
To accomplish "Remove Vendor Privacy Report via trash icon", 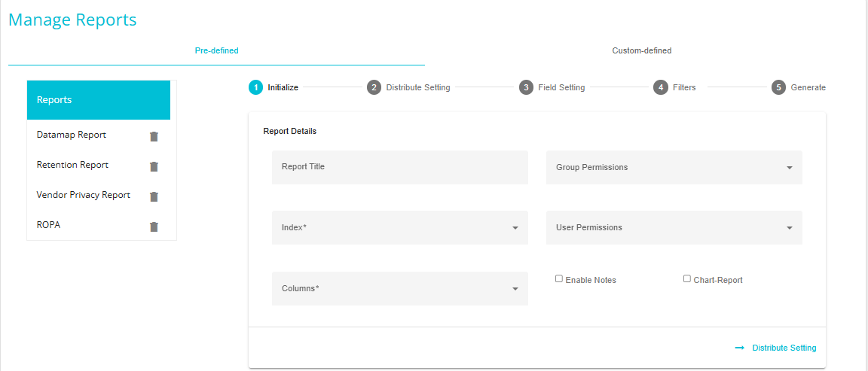I will click(x=154, y=196).
